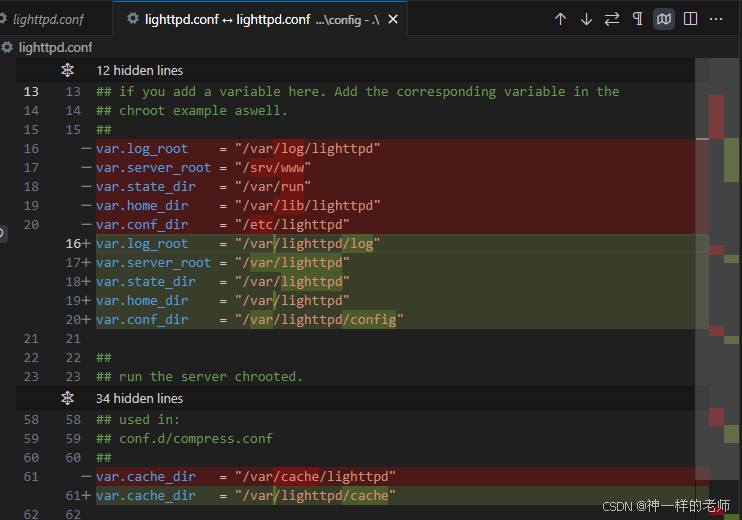Click gear icon in the breadcrumb
This screenshot has width=742, height=520.
(7, 47)
